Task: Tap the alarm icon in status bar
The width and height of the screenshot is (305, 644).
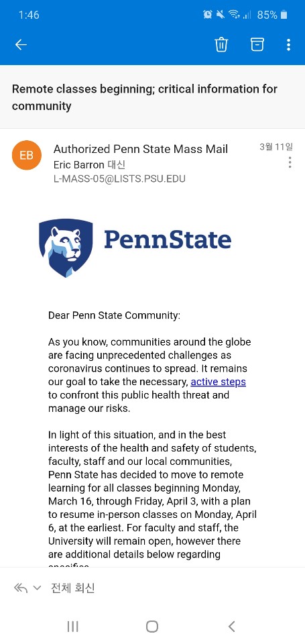Action: tap(208, 15)
